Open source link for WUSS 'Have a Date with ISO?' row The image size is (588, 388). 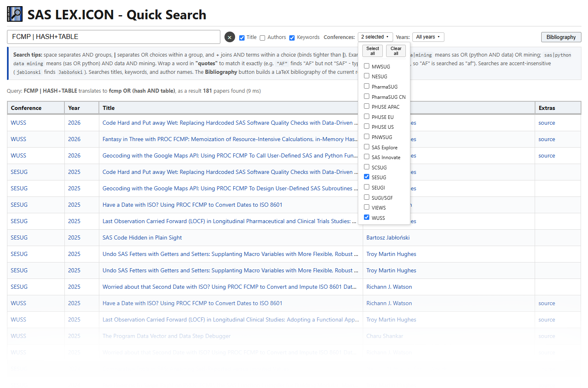tap(547, 303)
